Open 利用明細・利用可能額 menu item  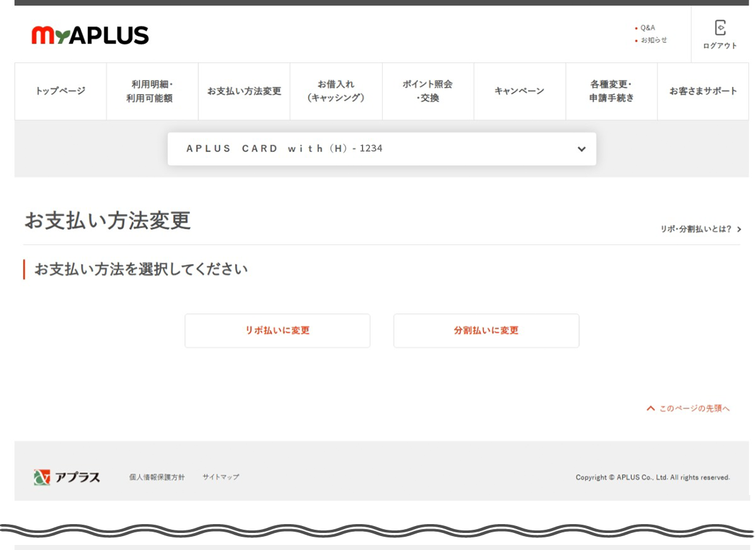[x=152, y=91]
